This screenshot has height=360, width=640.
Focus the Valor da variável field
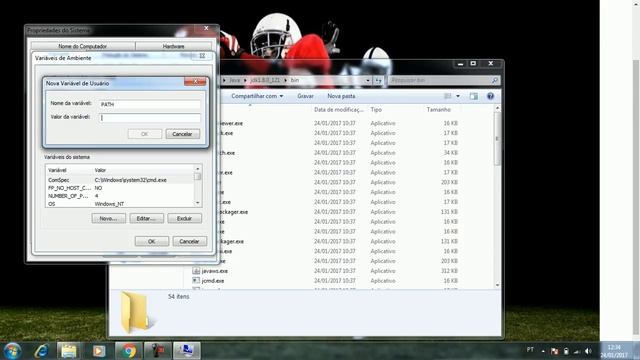150,118
